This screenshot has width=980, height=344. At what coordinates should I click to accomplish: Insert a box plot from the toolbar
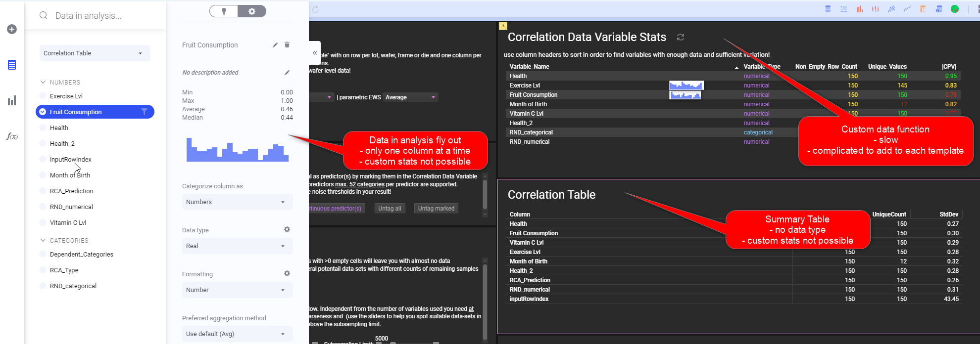(876, 9)
